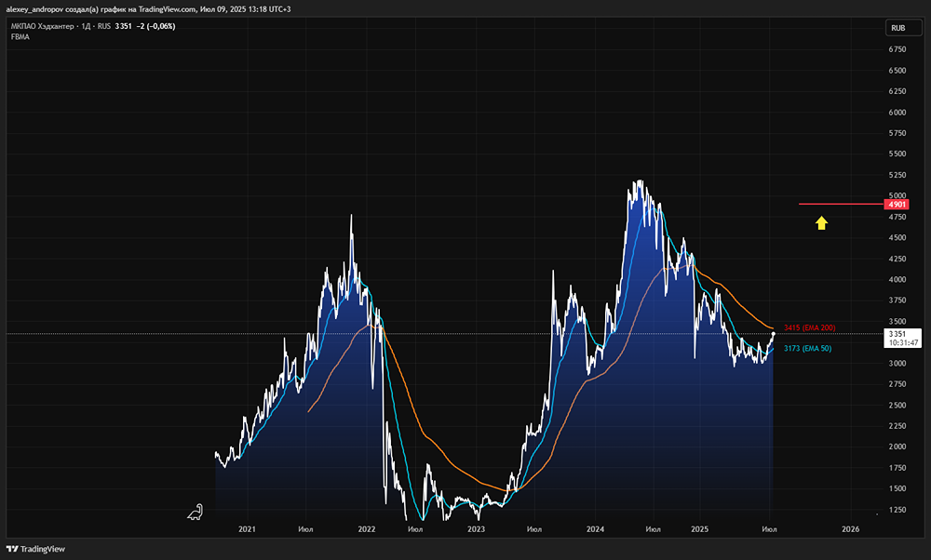Click the RUB currency button
This screenshot has width=931, height=560.
(x=904, y=28)
